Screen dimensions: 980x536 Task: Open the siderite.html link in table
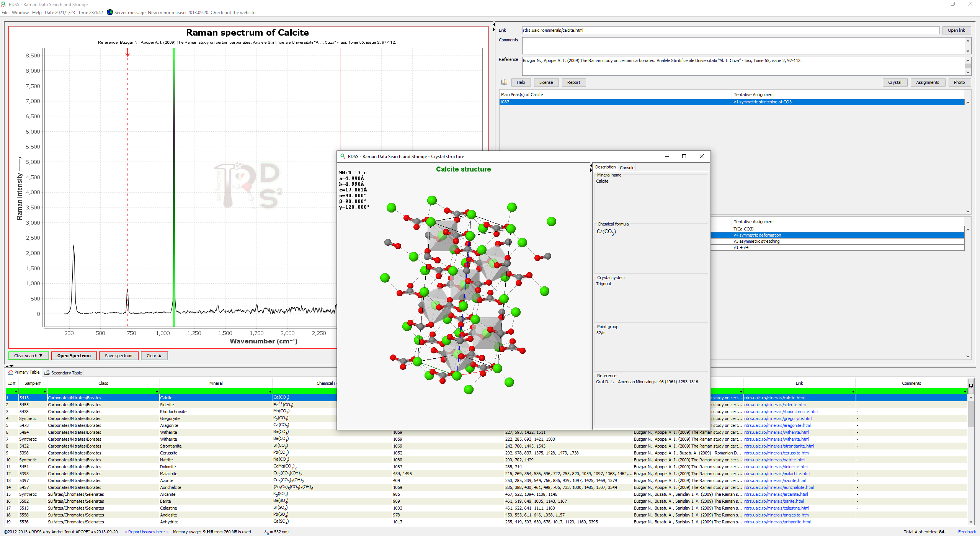tap(775, 405)
